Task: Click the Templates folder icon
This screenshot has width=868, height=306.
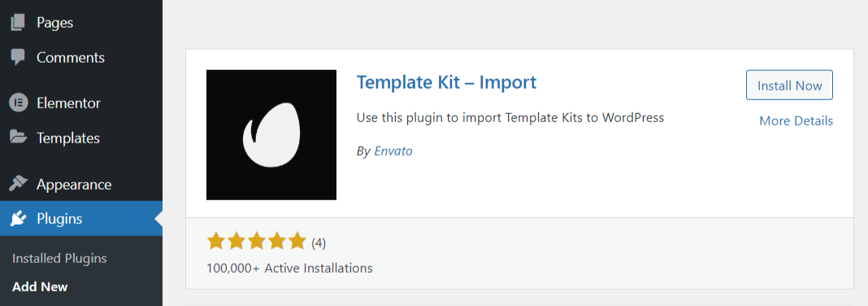Action: click(18, 138)
